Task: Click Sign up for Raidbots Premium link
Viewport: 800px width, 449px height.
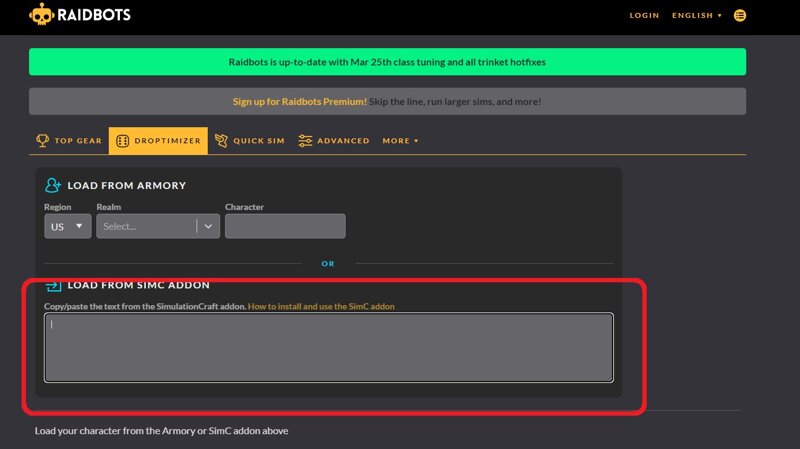Action: (299, 102)
